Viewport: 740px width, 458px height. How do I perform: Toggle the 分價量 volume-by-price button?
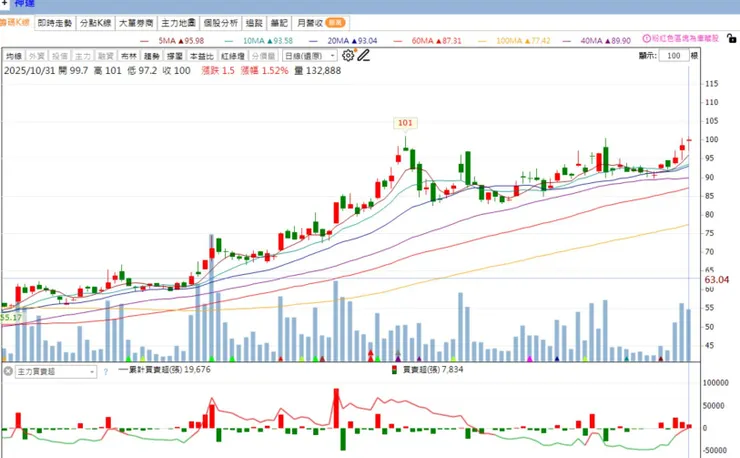[263, 56]
